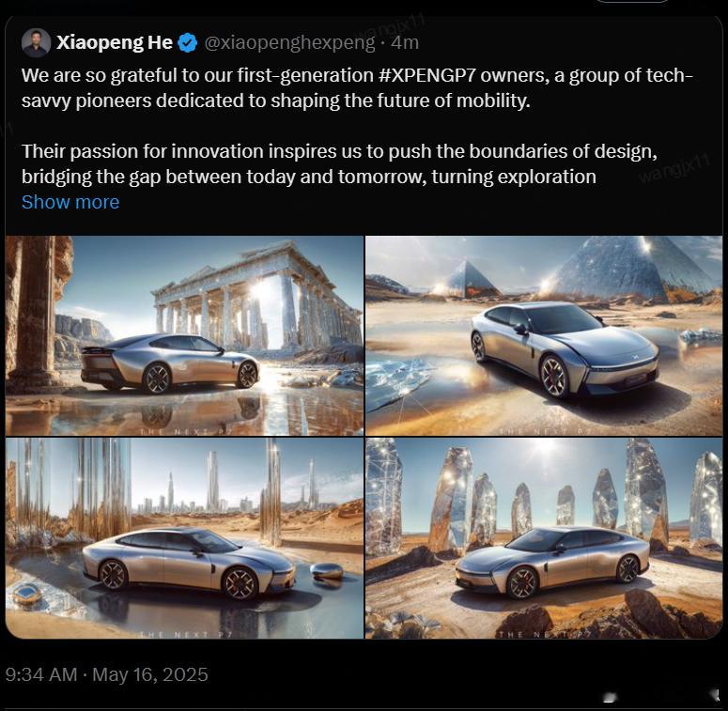Open the Xiaopeng He display name link
The height and width of the screenshot is (711, 728).
115,42
